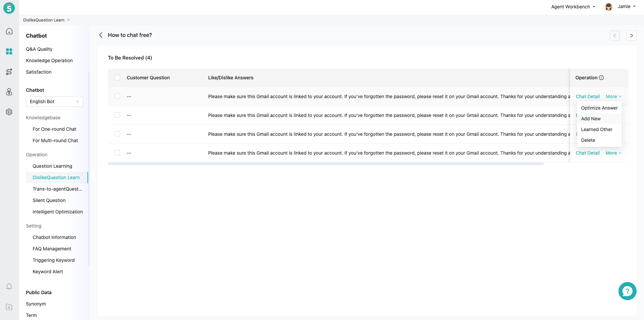This screenshot has height=320, width=644.
Task: Click the sidebar vertical scrollbar
Action: pyautogui.click(x=89, y=168)
